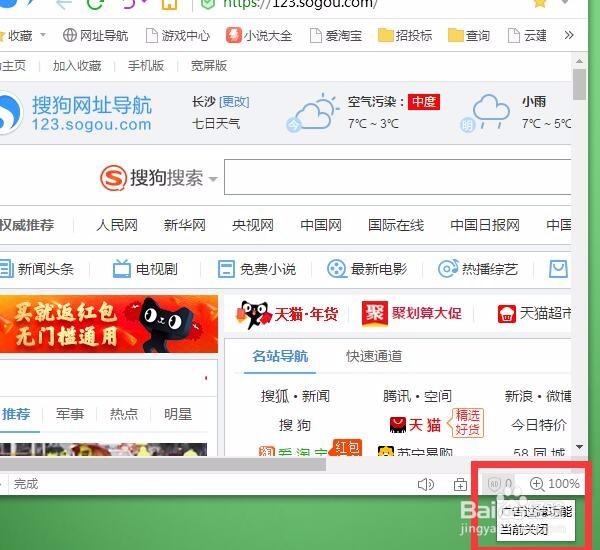Open the 新华网 link
This screenshot has height=550, width=600.
tap(184, 225)
